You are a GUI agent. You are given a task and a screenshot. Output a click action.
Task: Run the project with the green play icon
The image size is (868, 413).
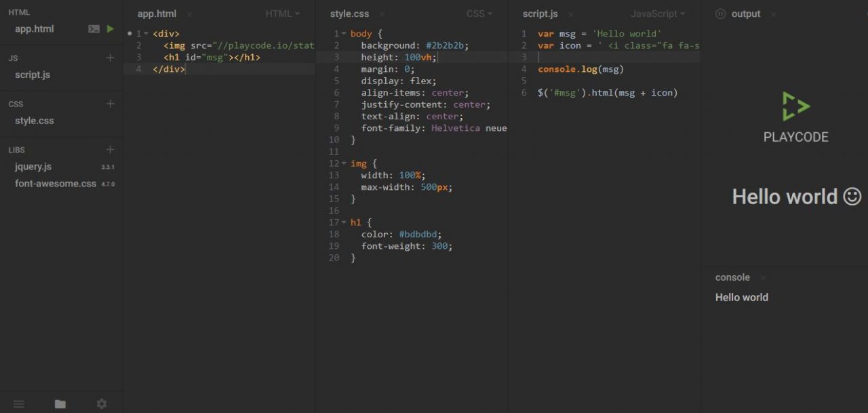111,28
